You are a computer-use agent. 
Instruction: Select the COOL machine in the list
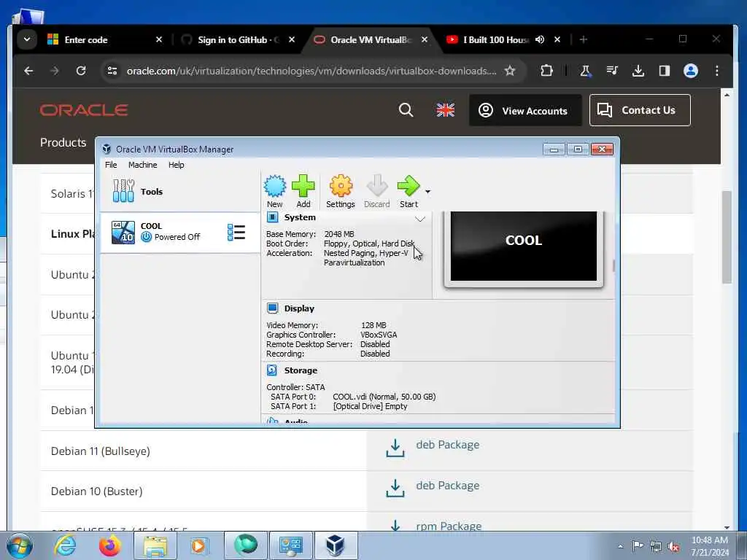[180, 232]
